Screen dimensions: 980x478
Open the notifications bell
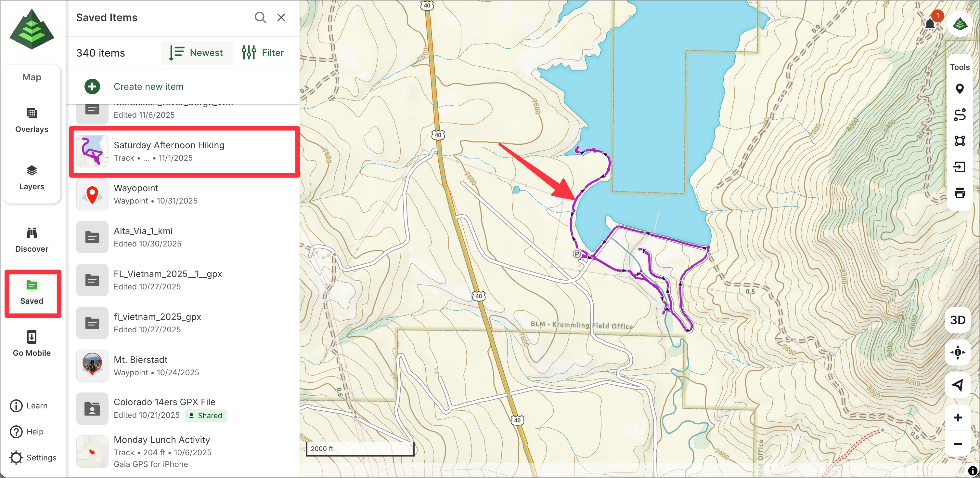(930, 24)
